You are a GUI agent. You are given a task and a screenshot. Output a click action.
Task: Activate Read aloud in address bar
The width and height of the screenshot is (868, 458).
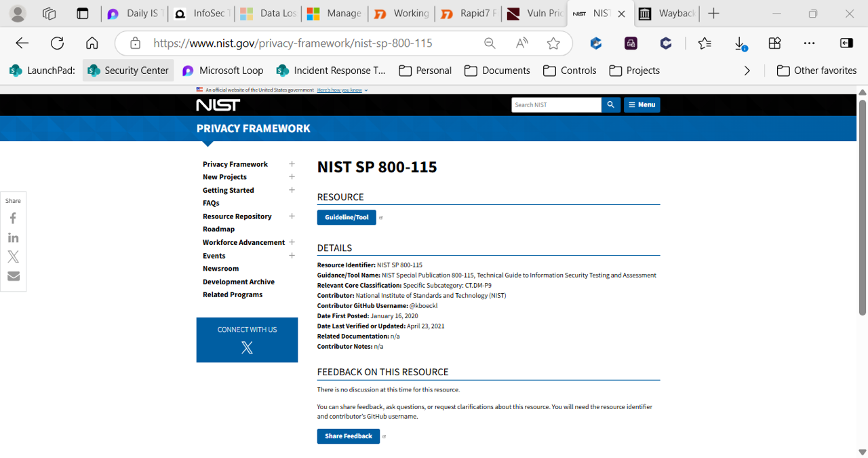pyautogui.click(x=522, y=43)
